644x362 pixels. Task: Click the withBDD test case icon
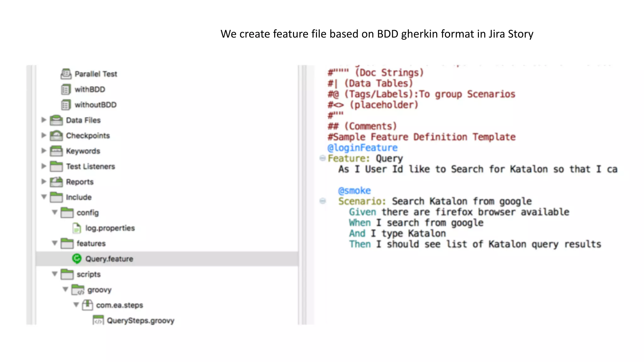click(x=66, y=89)
